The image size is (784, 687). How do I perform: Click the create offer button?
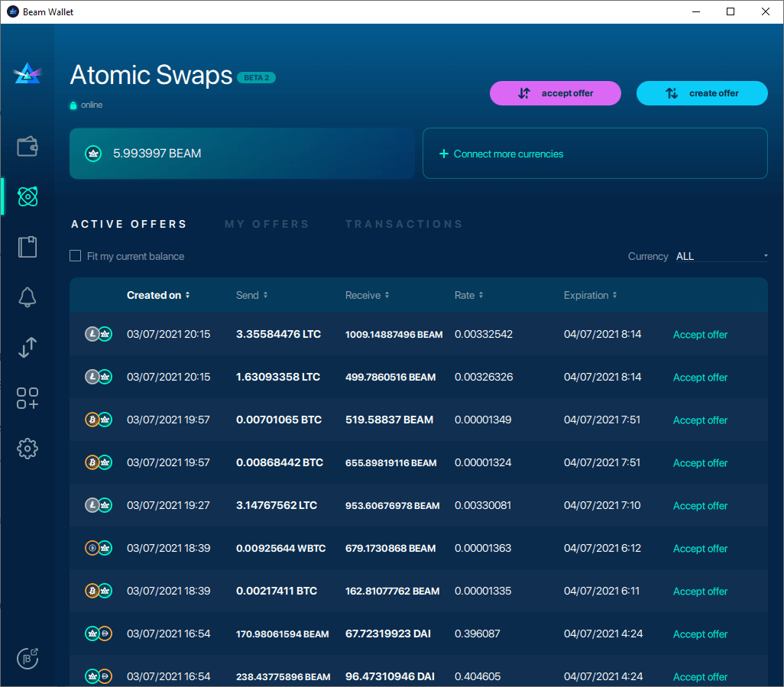click(701, 92)
